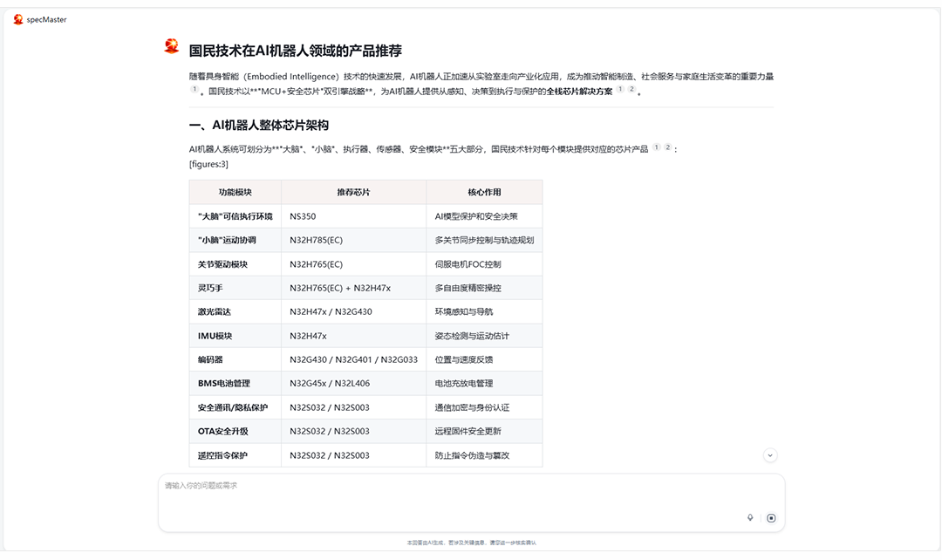Select the N32H785(EC) chip cell
Viewport: 942px width, 560px height.
(316, 240)
